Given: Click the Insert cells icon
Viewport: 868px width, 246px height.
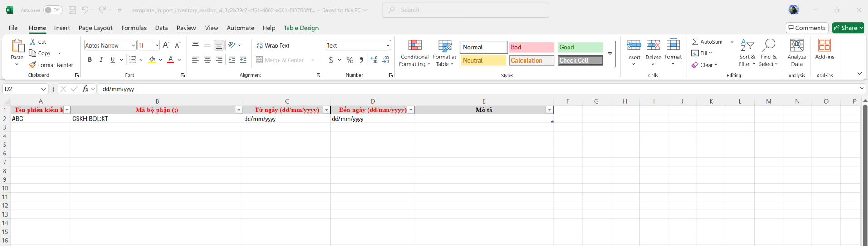Looking at the screenshot, I should (x=633, y=45).
